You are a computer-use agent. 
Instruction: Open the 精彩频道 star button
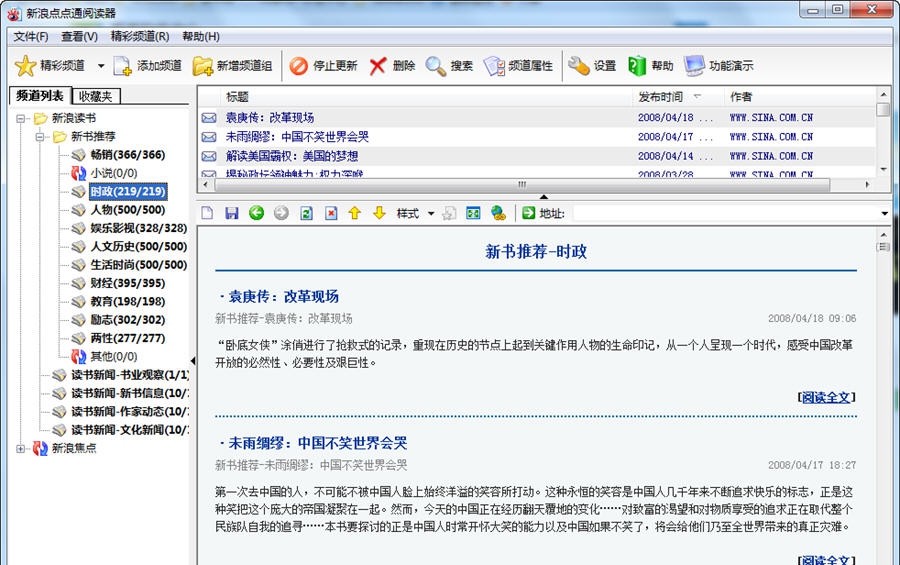(x=49, y=66)
